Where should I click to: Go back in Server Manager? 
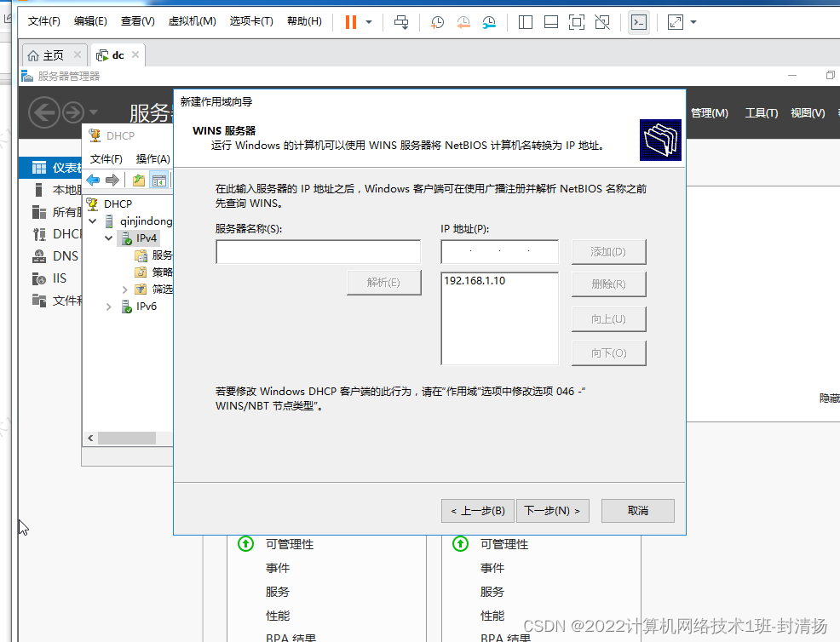[x=43, y=112]
